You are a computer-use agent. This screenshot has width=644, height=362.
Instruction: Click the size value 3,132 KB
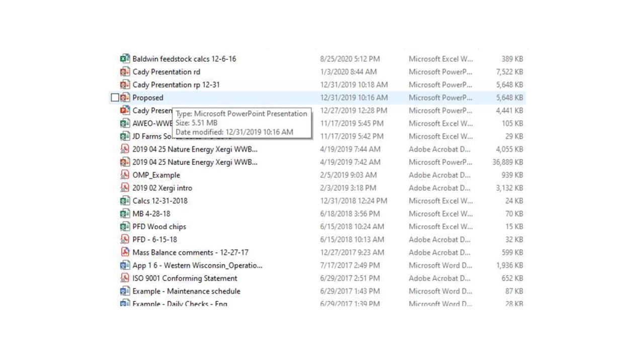click(x=510, y=188)
